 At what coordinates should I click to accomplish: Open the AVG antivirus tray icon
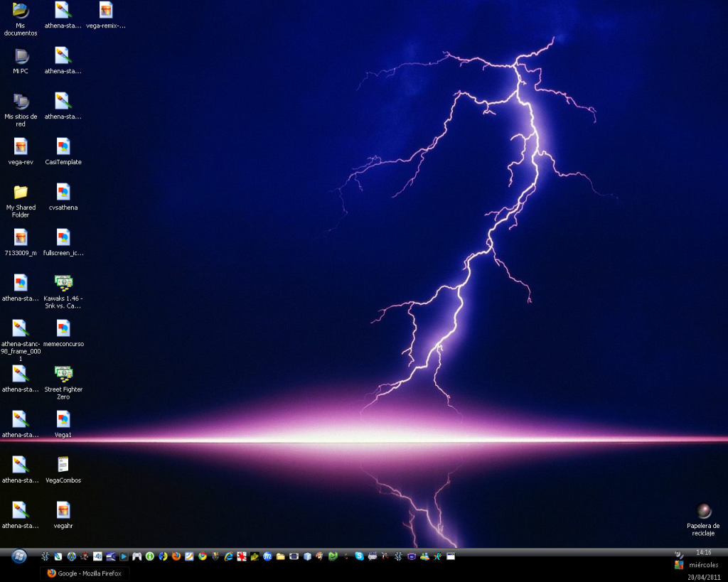(x=679, y=565)
